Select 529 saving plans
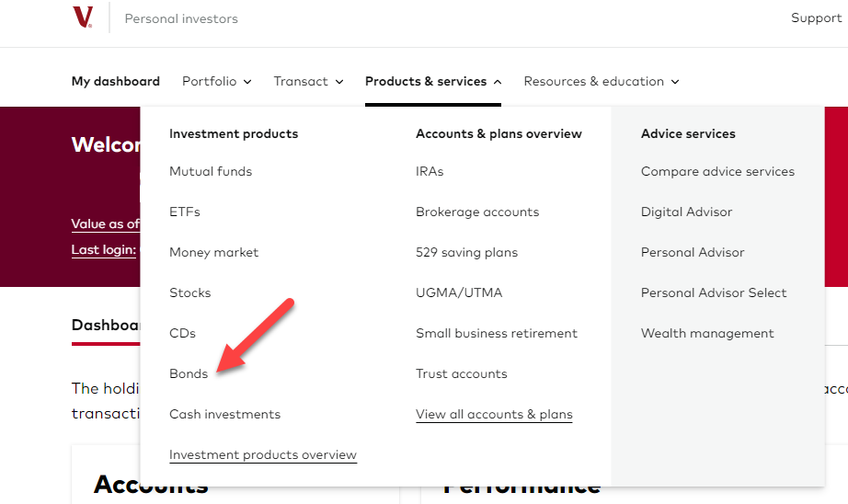This screenshot has height=504, width=848. [466, 253]
